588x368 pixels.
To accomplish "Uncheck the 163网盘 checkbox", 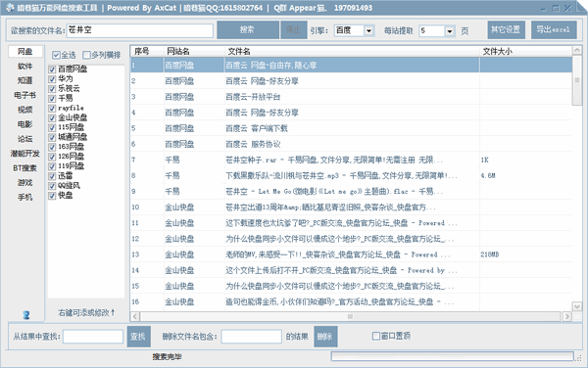I will tap(52, 147).
